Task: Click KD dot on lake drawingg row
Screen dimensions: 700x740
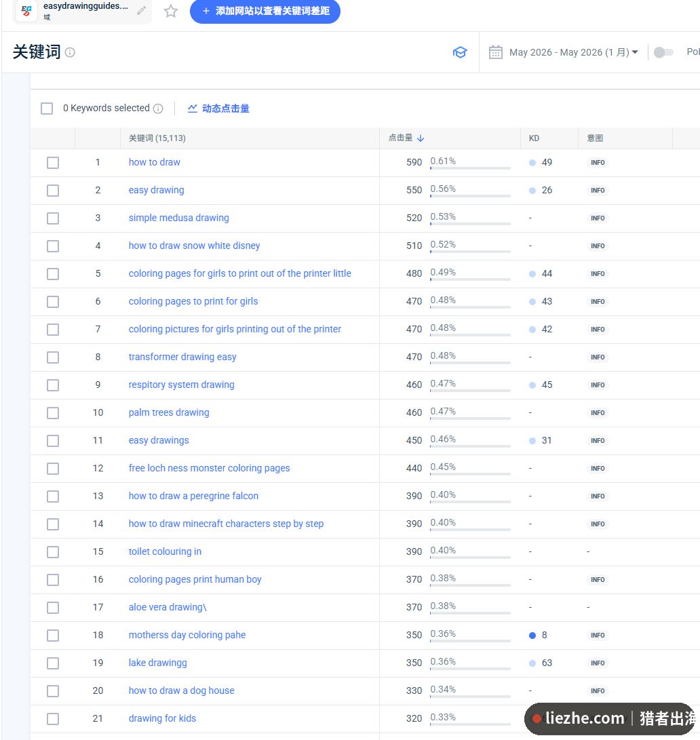Action: tap(532, 663)
